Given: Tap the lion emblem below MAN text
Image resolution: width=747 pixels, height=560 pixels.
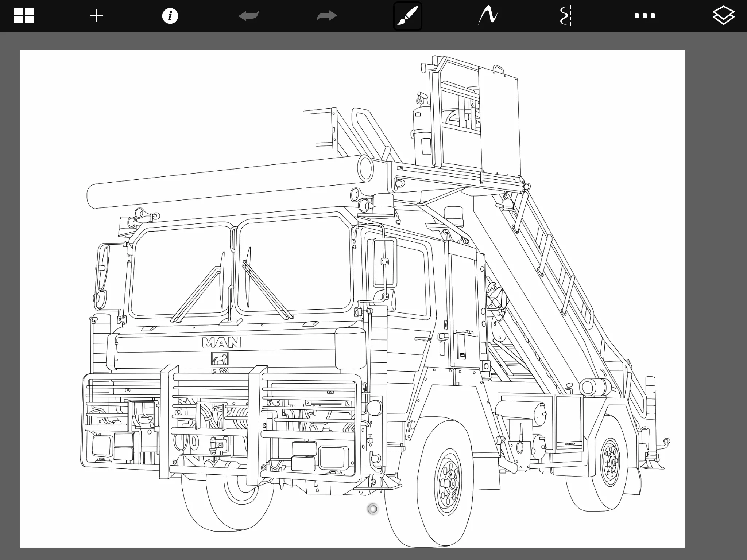Looking at the screenshot, I should (x=220, y=359).
